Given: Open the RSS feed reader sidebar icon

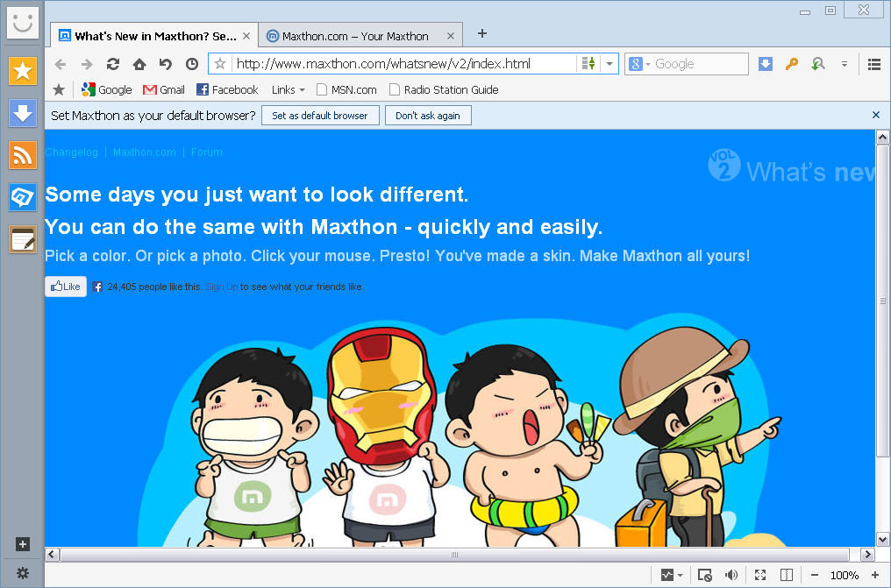Looking at the screenshot, I should click(x=22, y=156).
